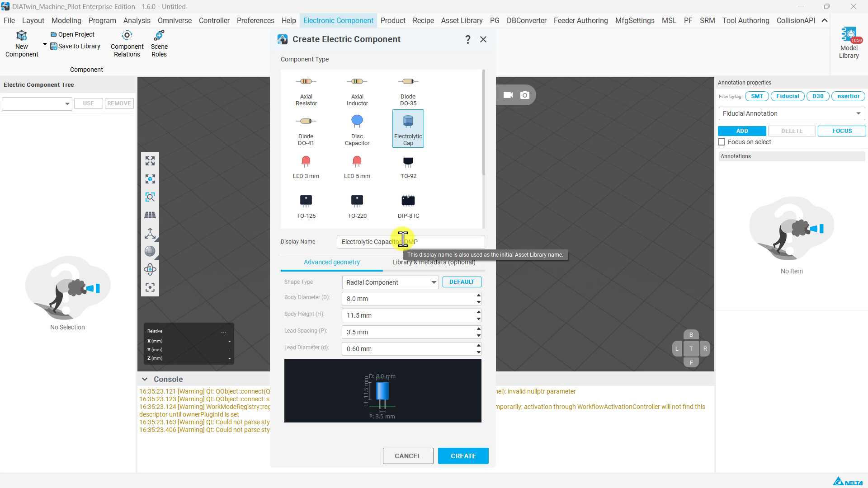
Task: Close the Create Electric Component dialog
Action: [x=483, y=39]
